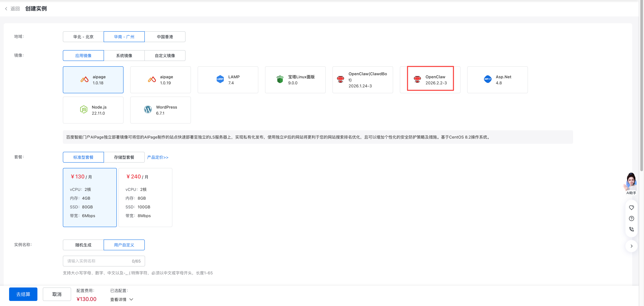This screenshot has height=306, width=644.
Task: Click the heart favorite sidebar icon
Action: coord(631,208)
